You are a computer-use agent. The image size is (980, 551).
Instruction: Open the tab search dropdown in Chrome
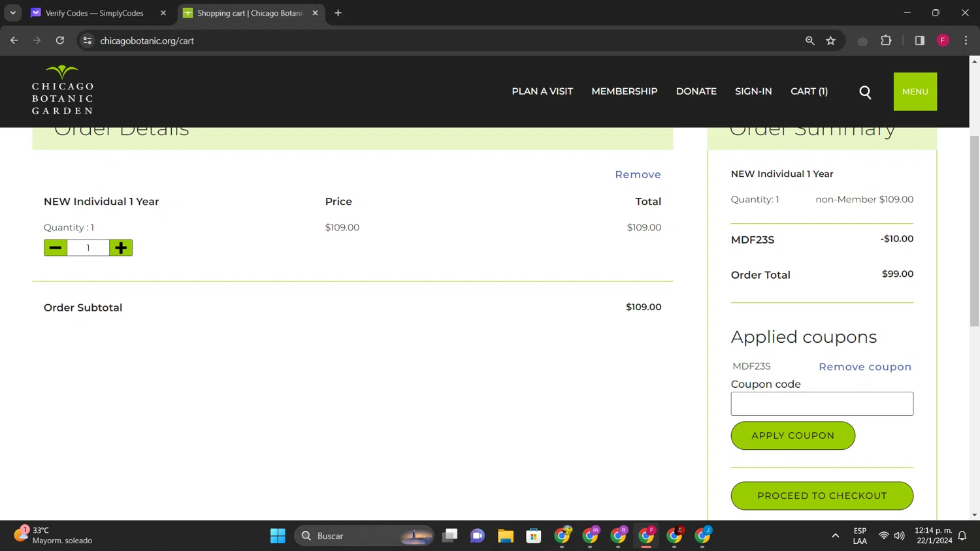tap(13, 13)
